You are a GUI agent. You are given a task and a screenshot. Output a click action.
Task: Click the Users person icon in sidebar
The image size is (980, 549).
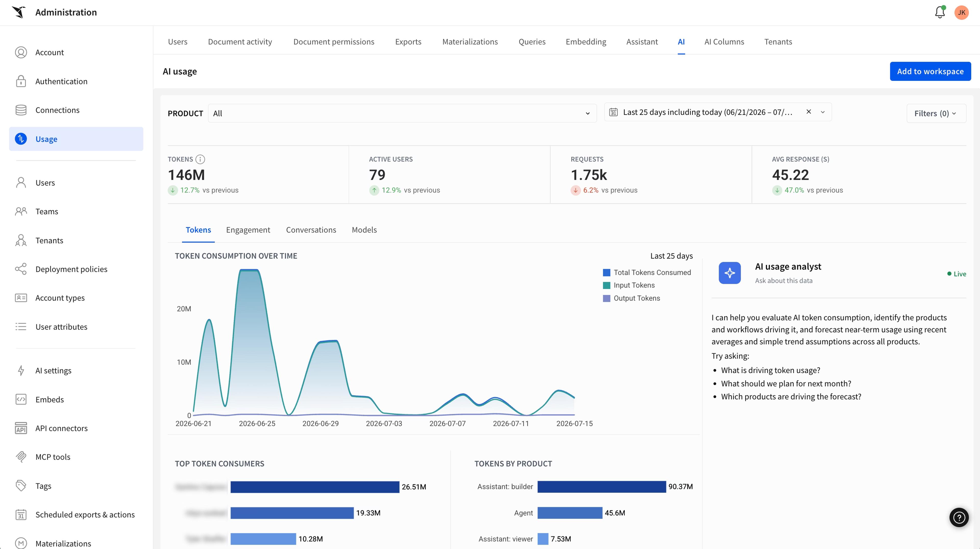[21, 183]
